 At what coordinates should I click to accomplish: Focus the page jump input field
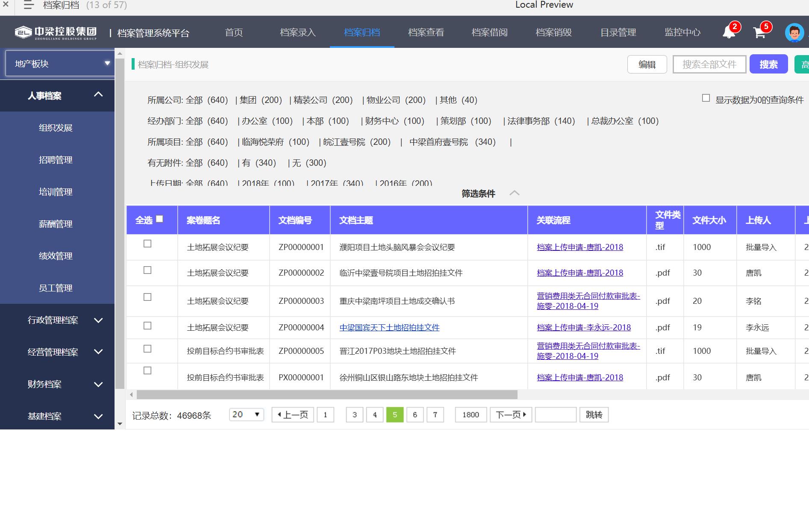click(556, 414)
